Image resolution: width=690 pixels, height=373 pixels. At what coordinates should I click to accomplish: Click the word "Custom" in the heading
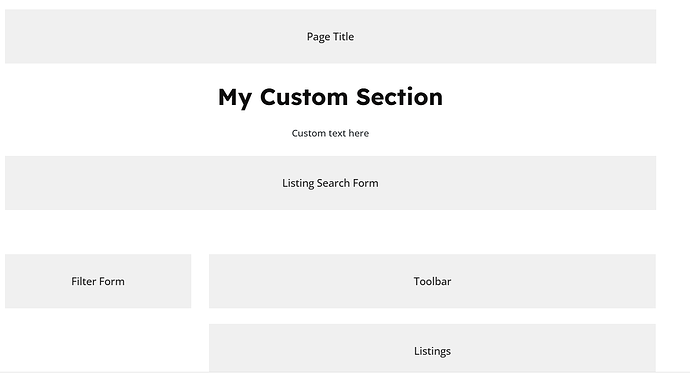pyautogui.click(x=304, y=97)
